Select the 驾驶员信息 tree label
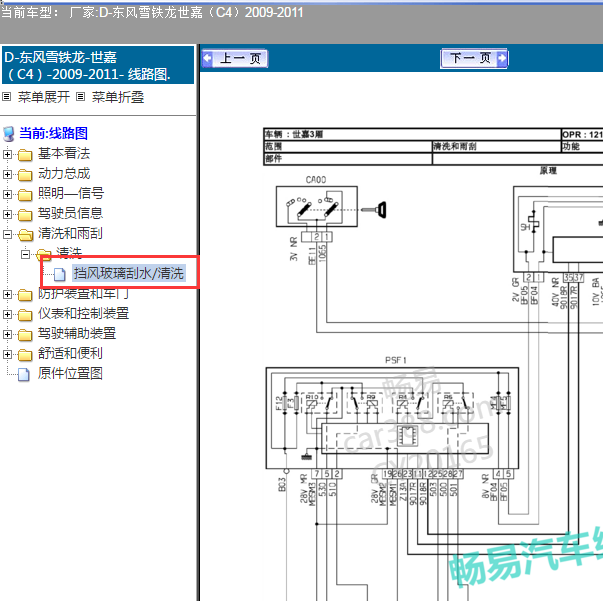Image resolution: width=603 pixels, height=601 pixels. 70,213
